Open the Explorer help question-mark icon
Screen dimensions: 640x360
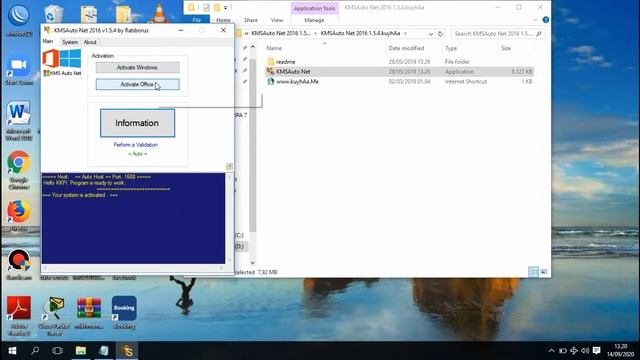click(546, 20)
